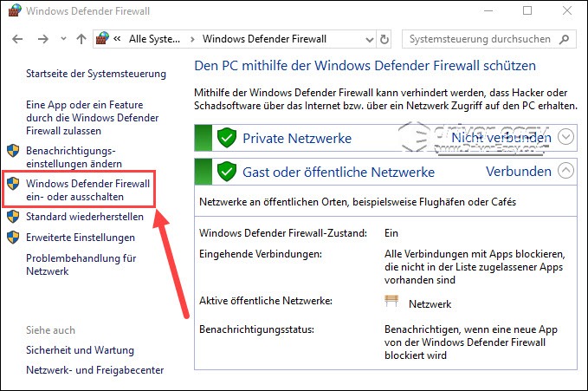Click the Netzwerk bench icon
588x391 pixels.
392,301
